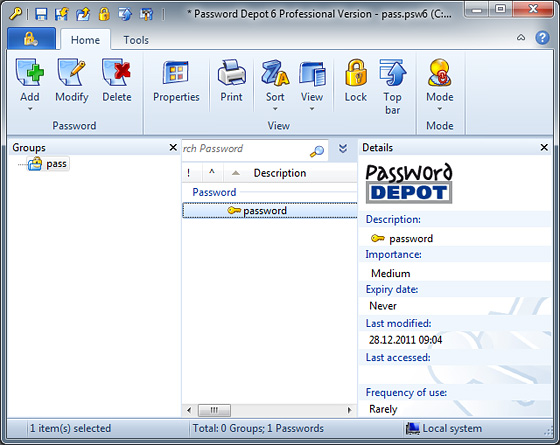Click the Lock button in ribbon
The width and height of the screenshot is (560, 445).
tap(356, 81)
